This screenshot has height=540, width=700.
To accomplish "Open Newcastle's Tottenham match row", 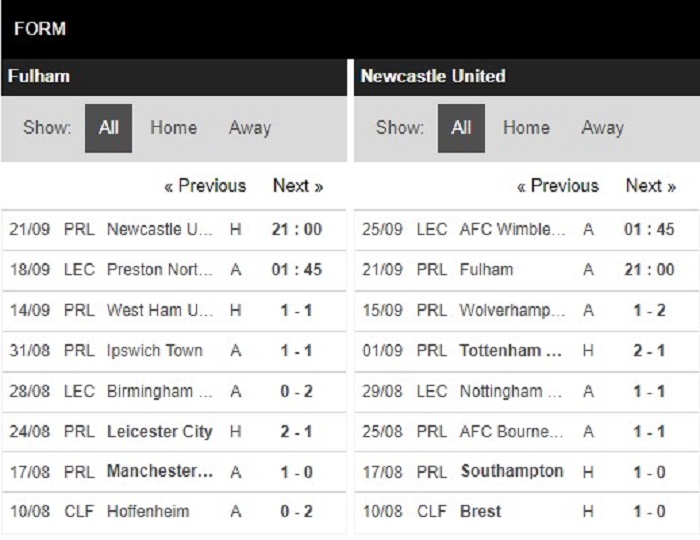I will click(527, 351).
